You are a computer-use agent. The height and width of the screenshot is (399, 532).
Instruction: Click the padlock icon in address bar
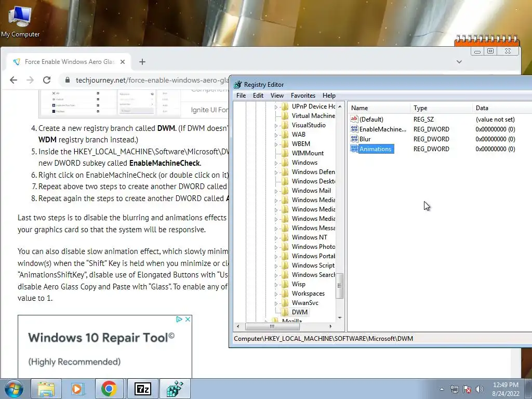tap(67, 80)
